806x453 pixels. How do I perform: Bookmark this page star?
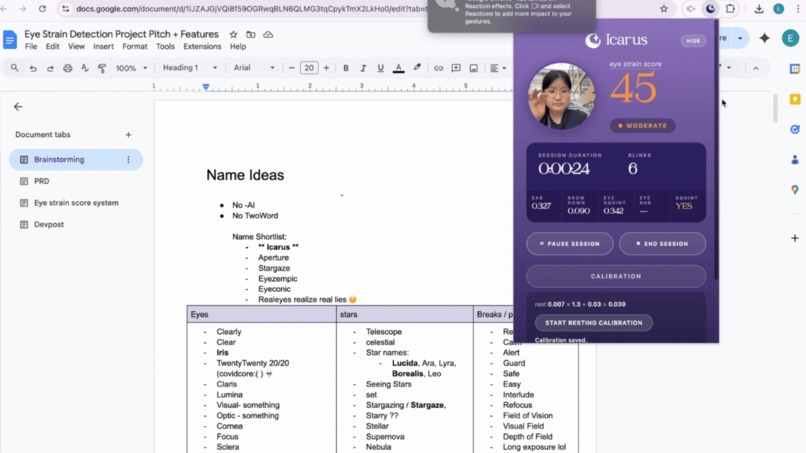pos(664,9)
